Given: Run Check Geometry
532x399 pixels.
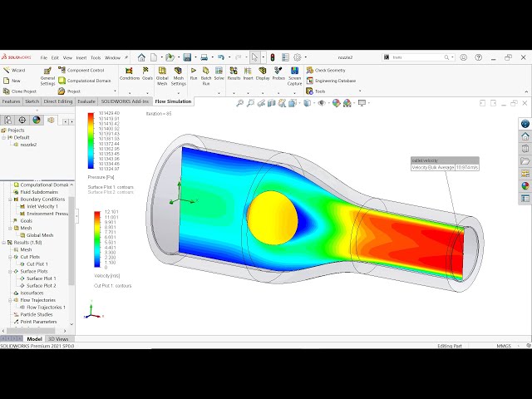Looking at the screenshot, I should click(326, 70).
